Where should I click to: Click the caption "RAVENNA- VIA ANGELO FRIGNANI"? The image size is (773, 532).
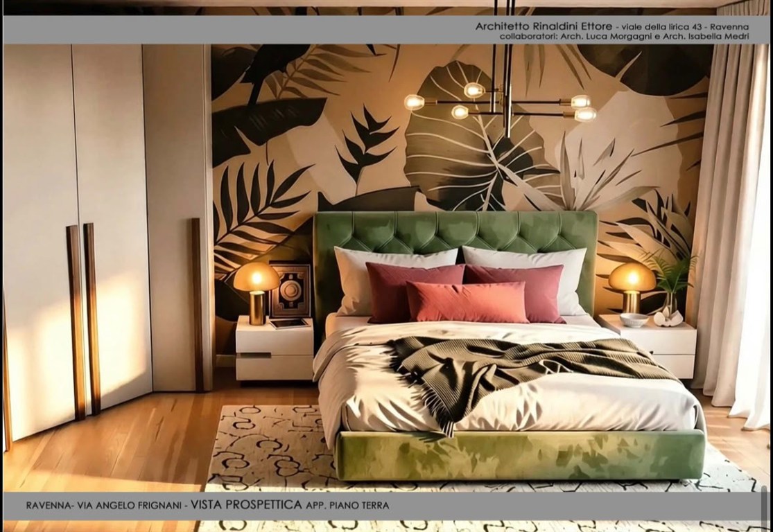[x=105, y=506]
